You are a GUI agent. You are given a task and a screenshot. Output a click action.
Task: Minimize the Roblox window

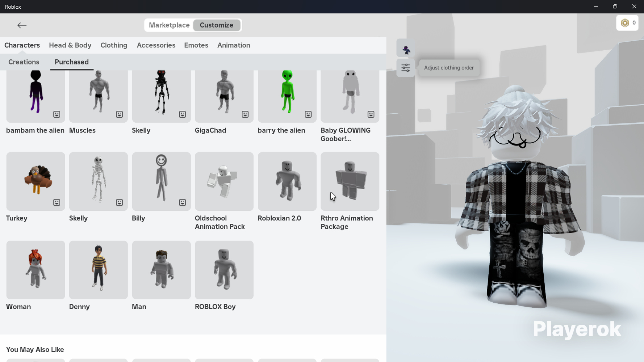coord(596,7)
